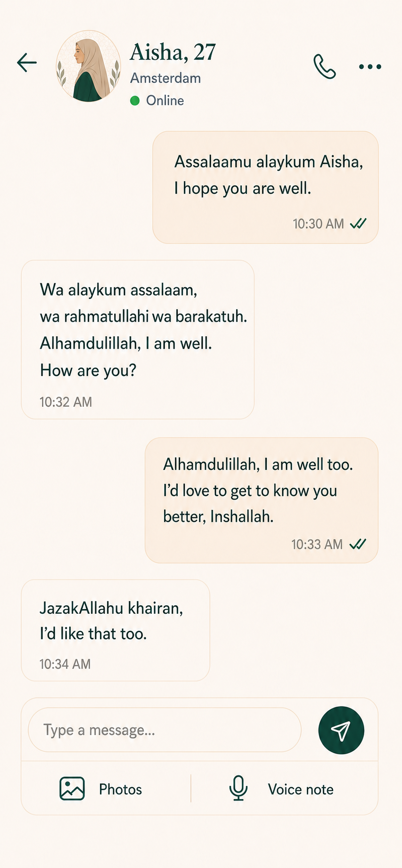Screen dimensions: 402x868
Task: Tap the Voice note microphone icon
Action: pyautogui.click(x=238, y=788)
